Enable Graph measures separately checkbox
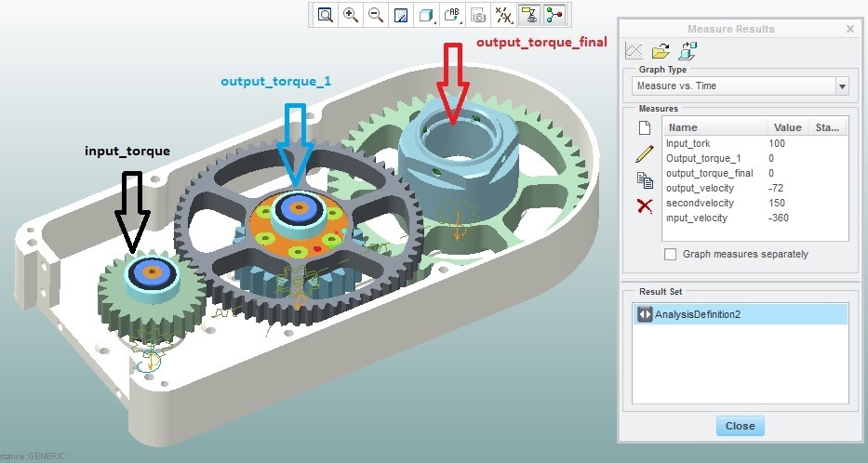Screen dimensions: 868x463 pos(671,255)
